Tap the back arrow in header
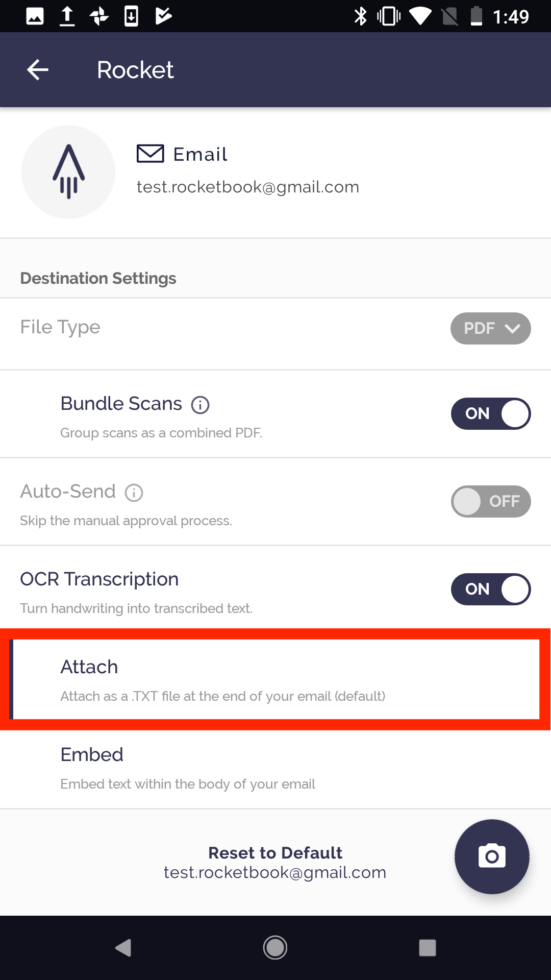This screenshot has height=980, width=551. (x=38, y=70)
